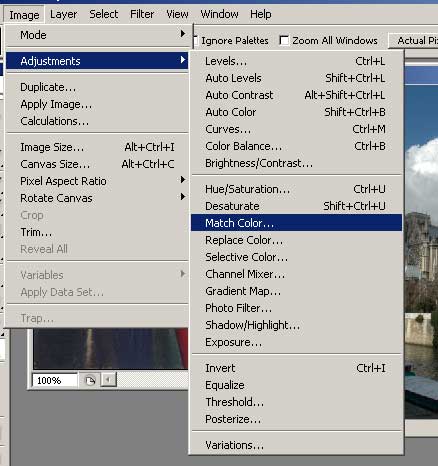Open the Select menu
Viewport: 438px width, 466px height.
coord(103,14)
